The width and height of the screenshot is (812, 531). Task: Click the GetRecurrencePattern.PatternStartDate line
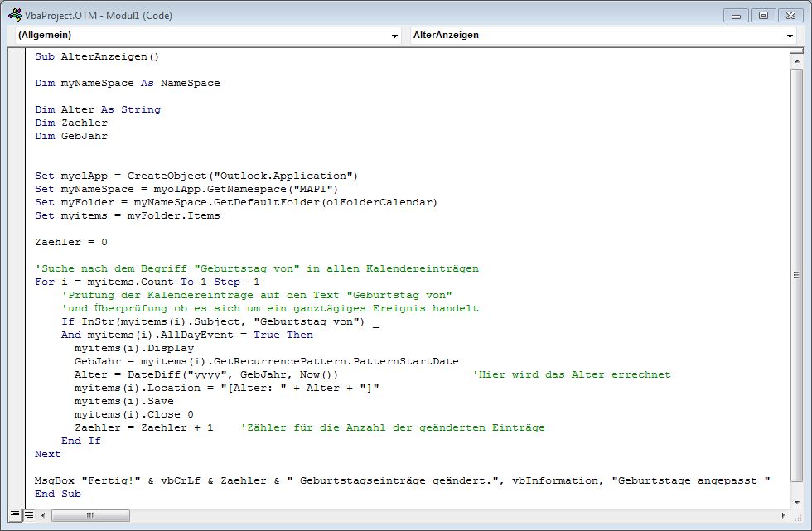tap(267, 362)
